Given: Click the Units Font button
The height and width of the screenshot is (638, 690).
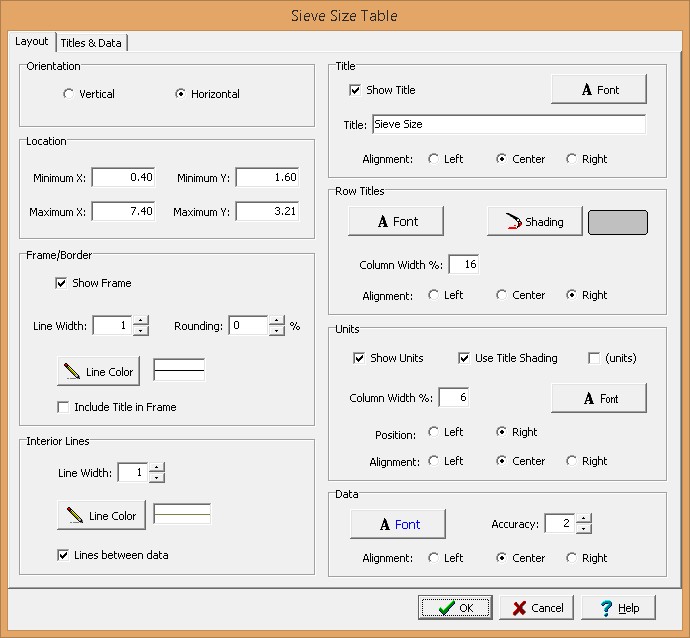Looking at the screenshot, I should 598,398.
